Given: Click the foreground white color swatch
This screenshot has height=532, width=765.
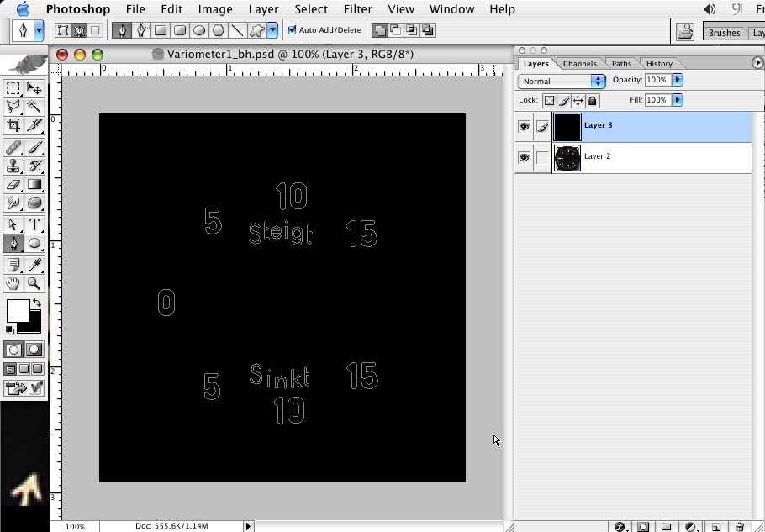Looking at the screenshot, I should point(17,311).
